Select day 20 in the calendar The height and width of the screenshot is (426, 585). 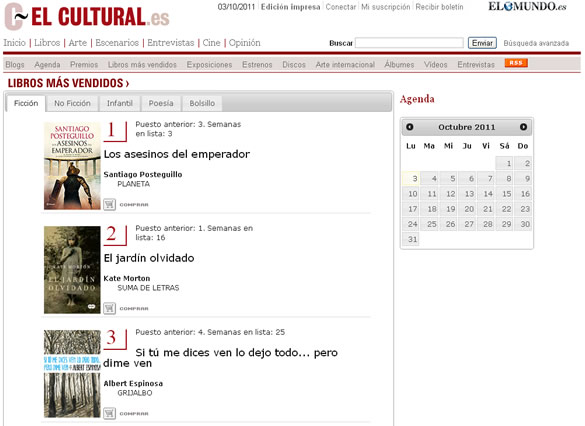point(467,209)
